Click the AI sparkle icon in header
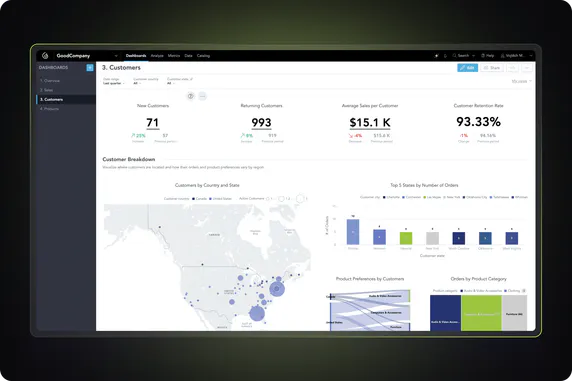This screenshot has width=572, height=381. pos(436,56)
